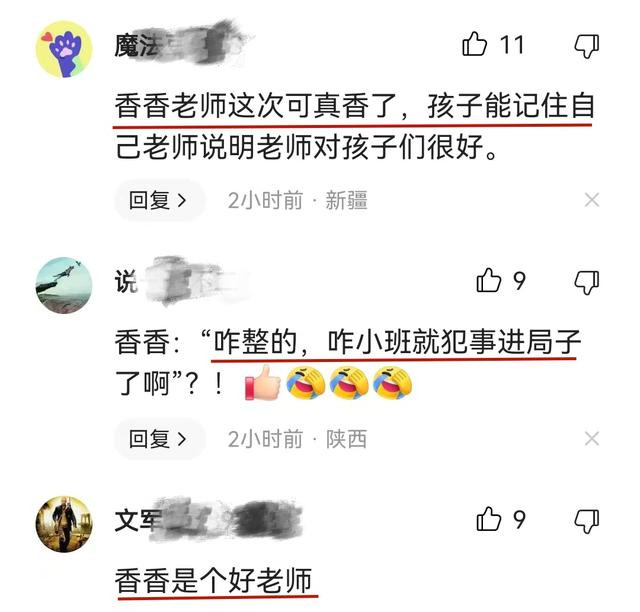Open the walking man avatar profile

click(64, 524)
